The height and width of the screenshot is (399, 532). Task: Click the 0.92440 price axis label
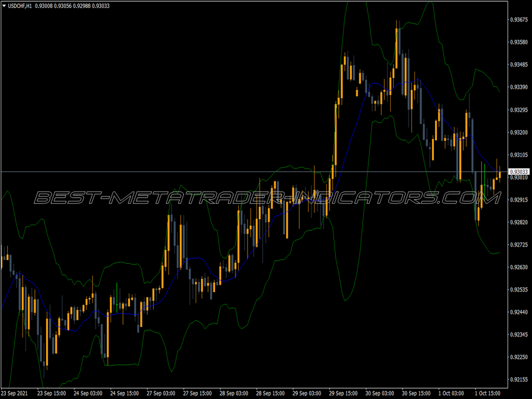519,312
